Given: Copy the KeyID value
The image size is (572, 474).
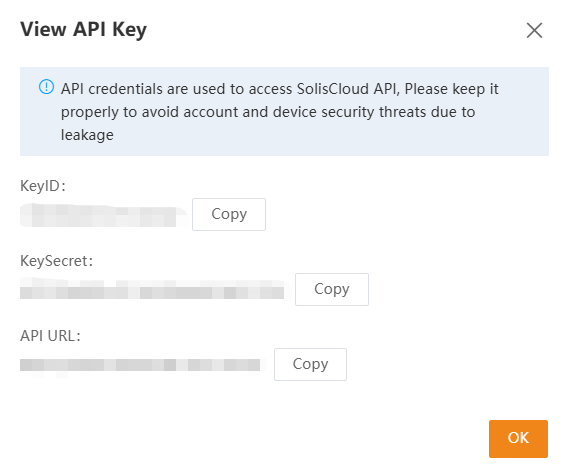Looking at the screenshot, I should pos(229,214).
